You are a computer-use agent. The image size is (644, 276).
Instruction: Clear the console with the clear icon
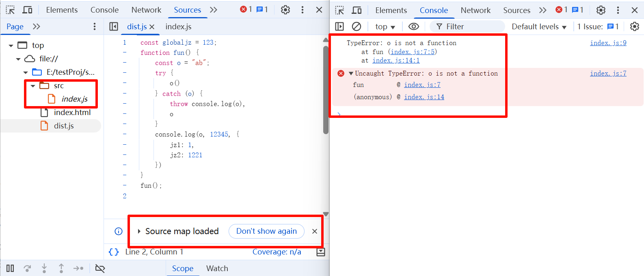357,26
